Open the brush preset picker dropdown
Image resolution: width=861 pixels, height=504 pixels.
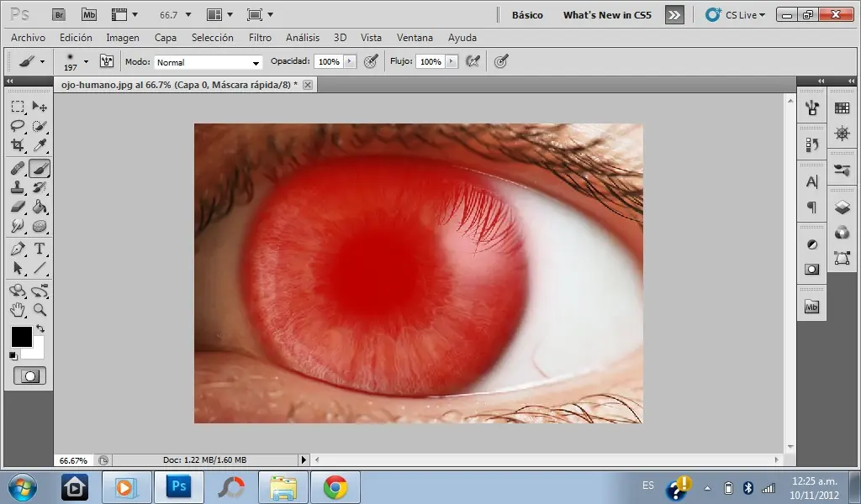[x=85, y=61]
